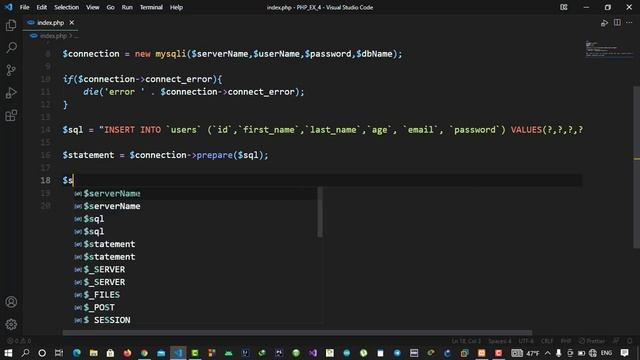Customize layout from the title bar icon
This screenshot has height=360, width=640.
564,7
